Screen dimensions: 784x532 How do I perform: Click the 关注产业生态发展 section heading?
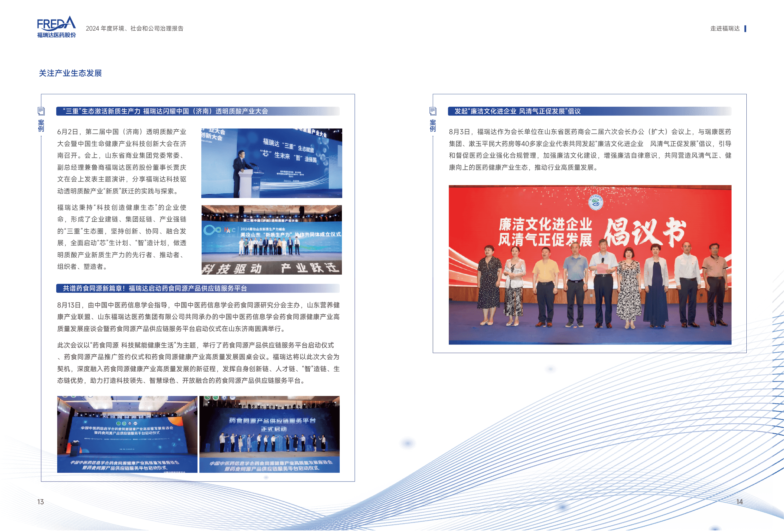click(x=70, y=73)
